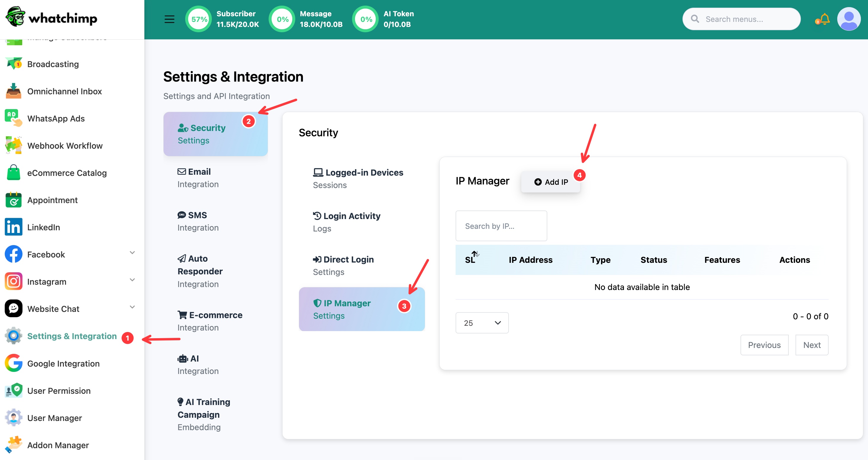Screen dimensions: 868x460
Task: Click the Search menus field
Action: [x=741, y=19]
